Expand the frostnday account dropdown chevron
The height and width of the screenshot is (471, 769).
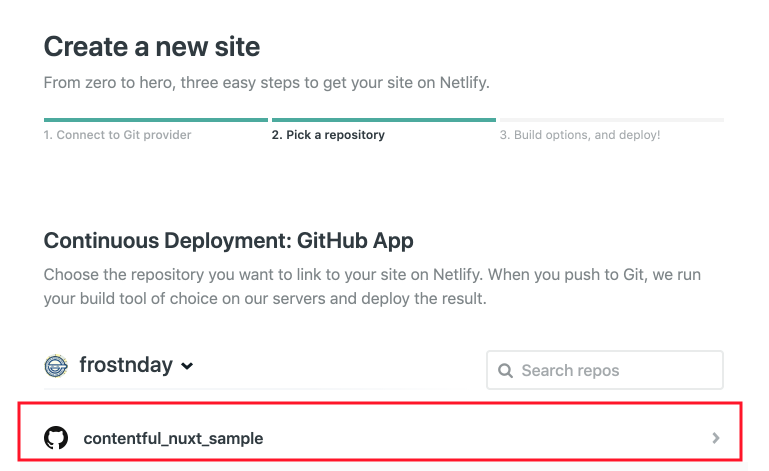tap(187, 366)
